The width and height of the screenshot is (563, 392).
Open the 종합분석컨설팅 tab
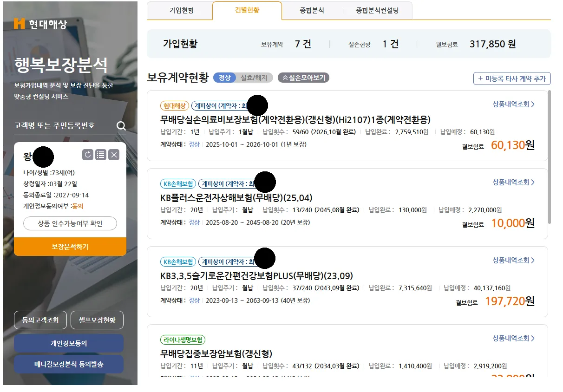coord(377,10)
